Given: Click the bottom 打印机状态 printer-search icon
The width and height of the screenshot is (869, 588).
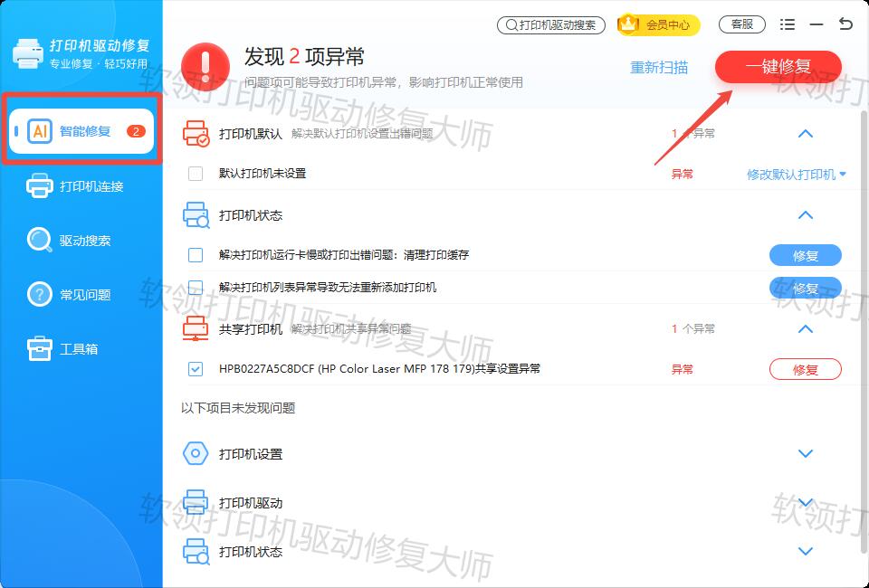Looking at the screenshot, I should coord(196,552).
